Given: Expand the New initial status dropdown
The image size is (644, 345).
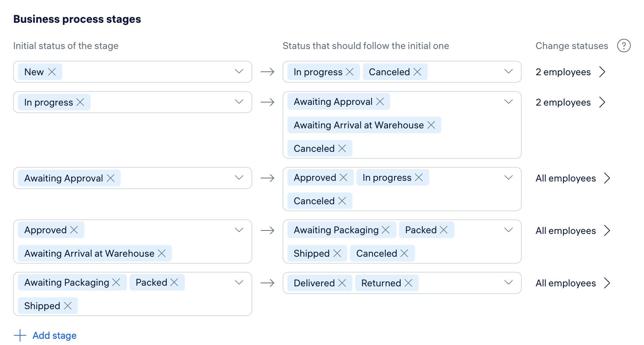Looking at the screenshot, I should click(x=239, y=71).
